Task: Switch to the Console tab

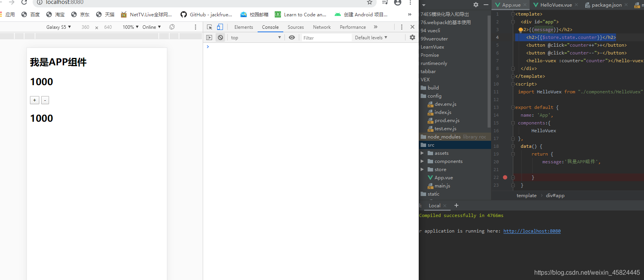Action: click(270, 27)
